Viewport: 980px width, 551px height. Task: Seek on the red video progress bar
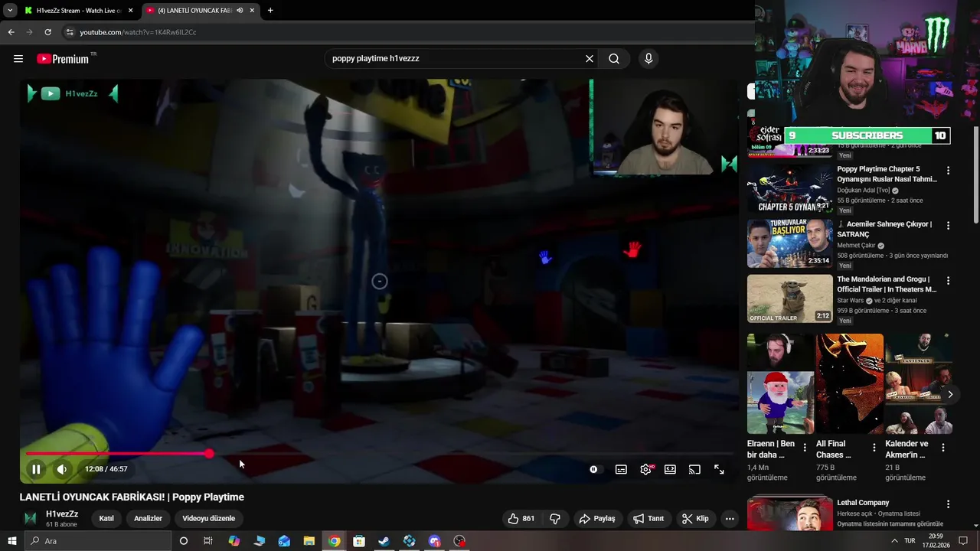point(379,454)
